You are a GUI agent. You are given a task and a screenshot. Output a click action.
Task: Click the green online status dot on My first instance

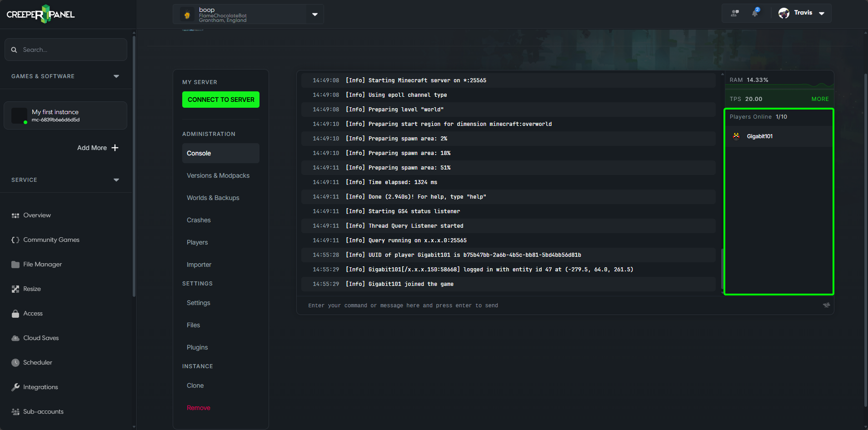tap(25, 122)
